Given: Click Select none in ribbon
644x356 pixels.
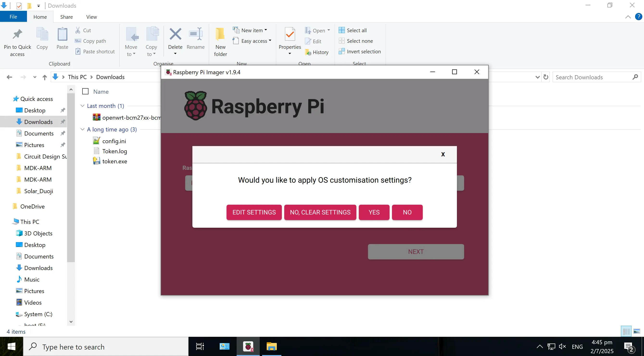Looking at the screenshot, I should pos(356,41).
